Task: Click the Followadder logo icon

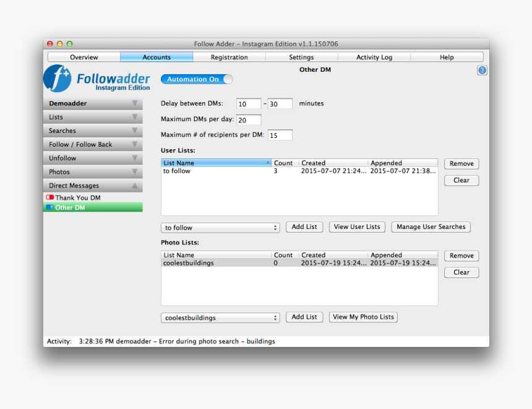Action: [x=58, y=79]
